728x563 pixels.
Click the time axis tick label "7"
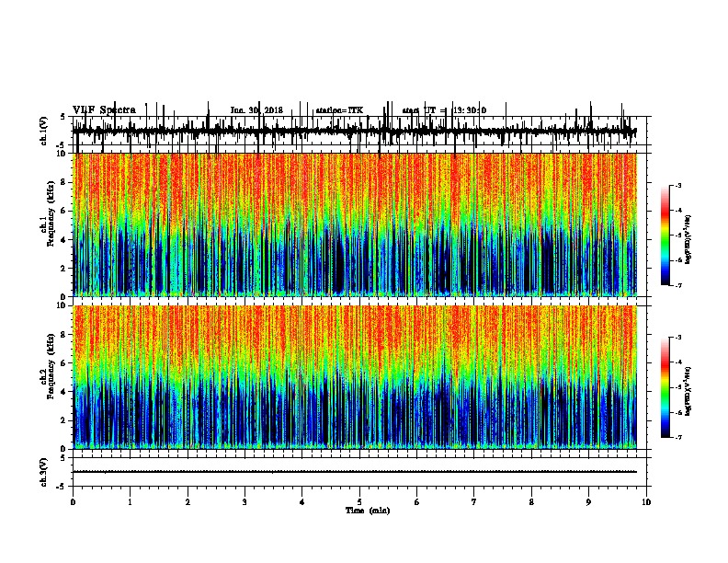(x=474, y=502)
